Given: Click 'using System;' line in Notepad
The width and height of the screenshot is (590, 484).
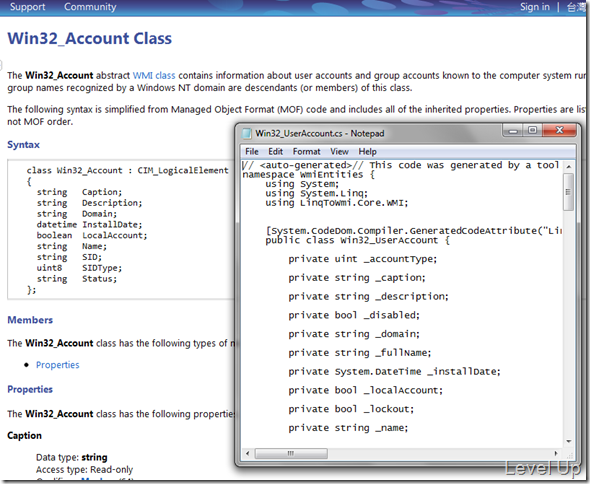Looking at the screenshot, I should coord(302,184).
